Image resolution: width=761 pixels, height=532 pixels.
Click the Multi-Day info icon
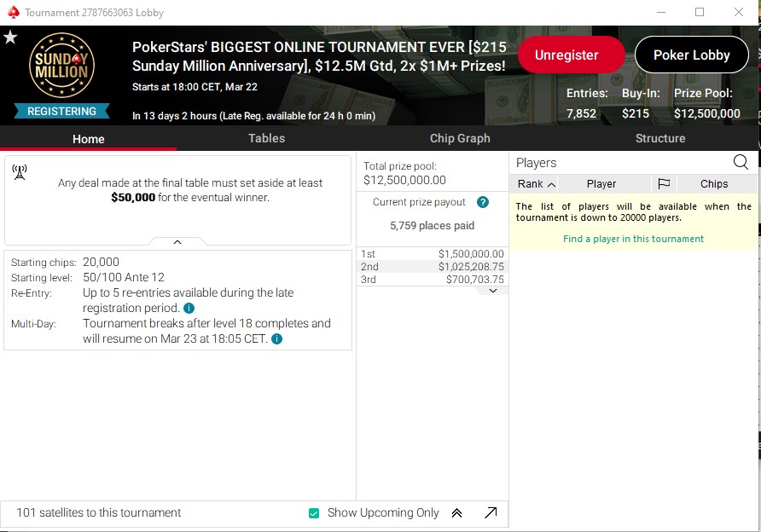coord(277,339)
